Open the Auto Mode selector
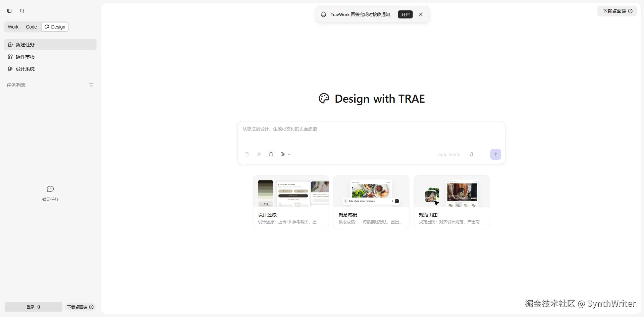 449,154
